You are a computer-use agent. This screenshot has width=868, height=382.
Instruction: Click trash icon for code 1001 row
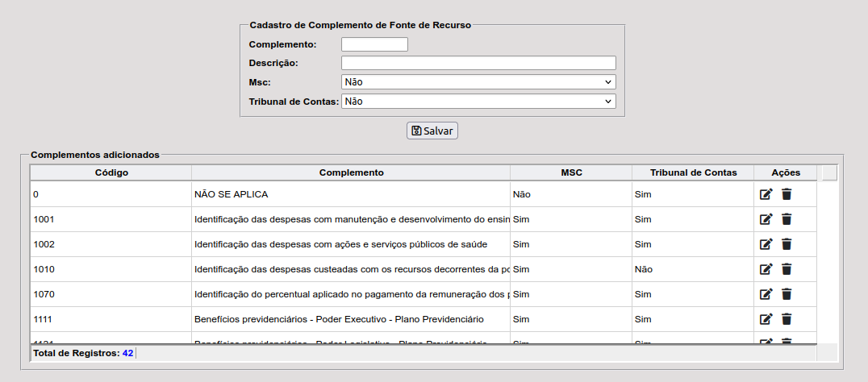point(787,219)
